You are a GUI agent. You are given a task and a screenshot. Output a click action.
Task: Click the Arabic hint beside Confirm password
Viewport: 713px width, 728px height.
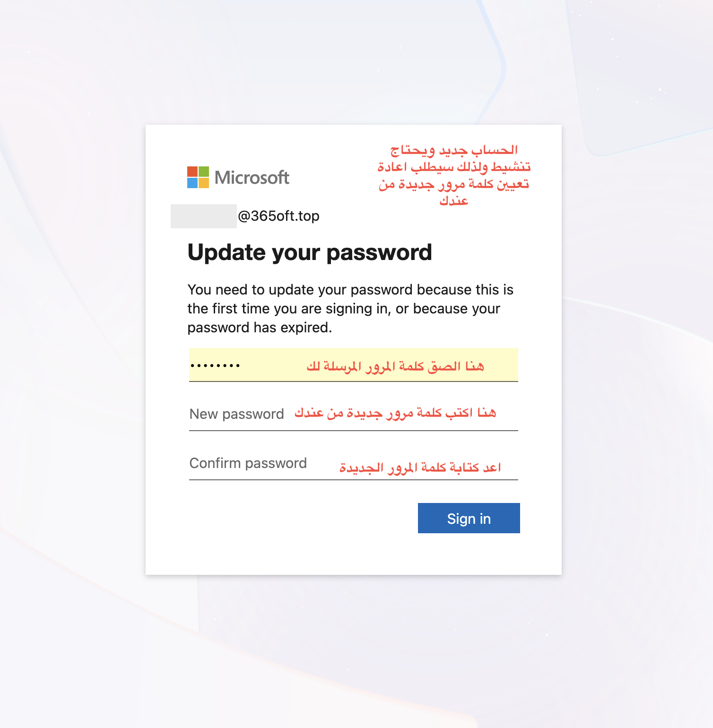420,468
